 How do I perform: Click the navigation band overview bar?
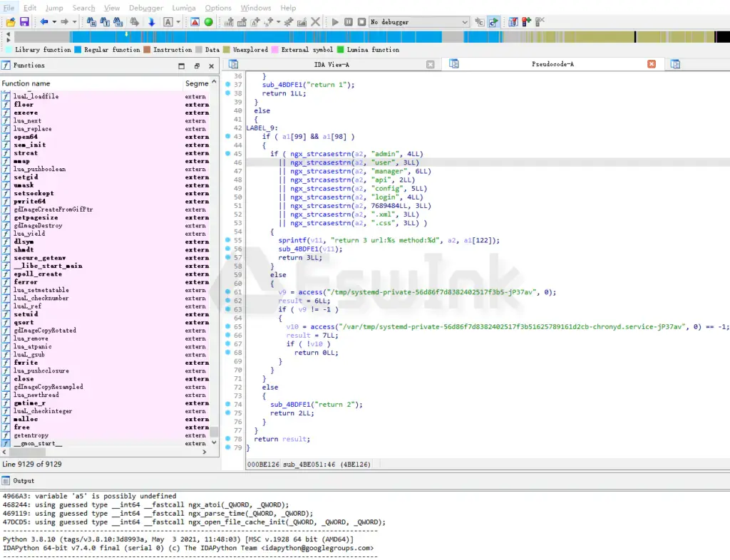pos(356,36)
